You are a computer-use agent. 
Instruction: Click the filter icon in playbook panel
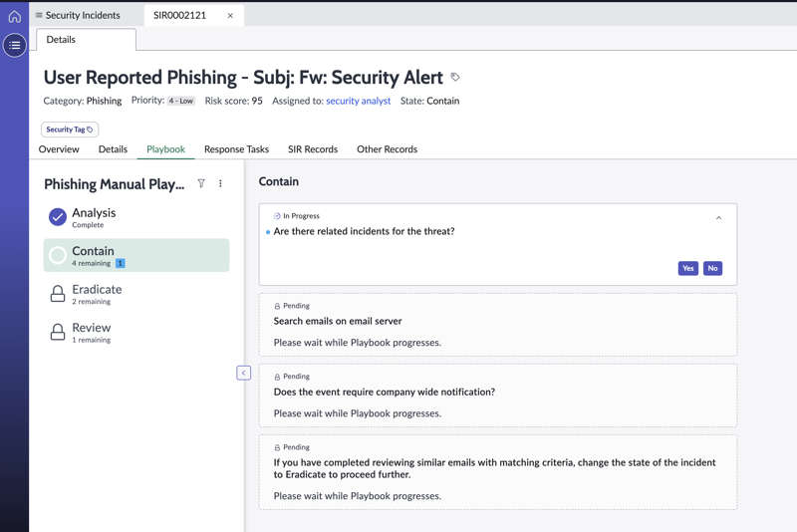(201, 183)
